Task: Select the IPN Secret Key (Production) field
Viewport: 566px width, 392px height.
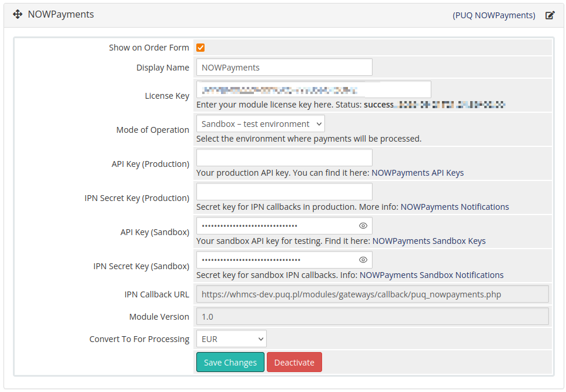Action: pos(284,192)
